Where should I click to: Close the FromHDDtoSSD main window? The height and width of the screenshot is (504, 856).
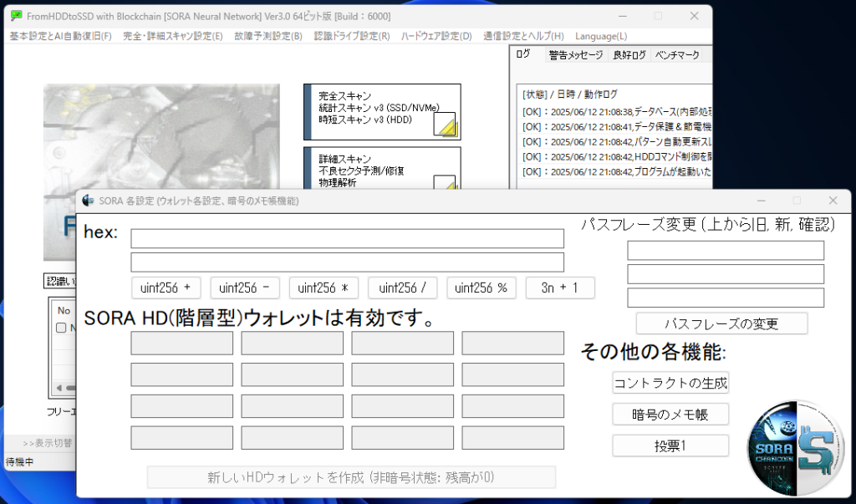click(x=694, y=16)
